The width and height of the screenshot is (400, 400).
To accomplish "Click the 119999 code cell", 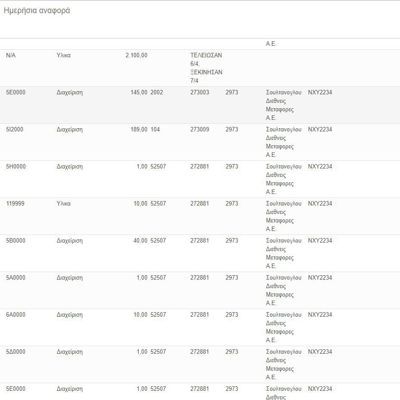I will [x=15, y=203].
